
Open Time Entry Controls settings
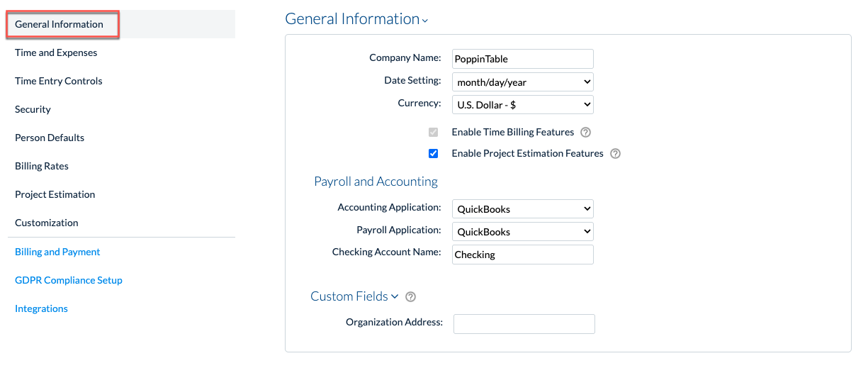click(x=58, y=81)
